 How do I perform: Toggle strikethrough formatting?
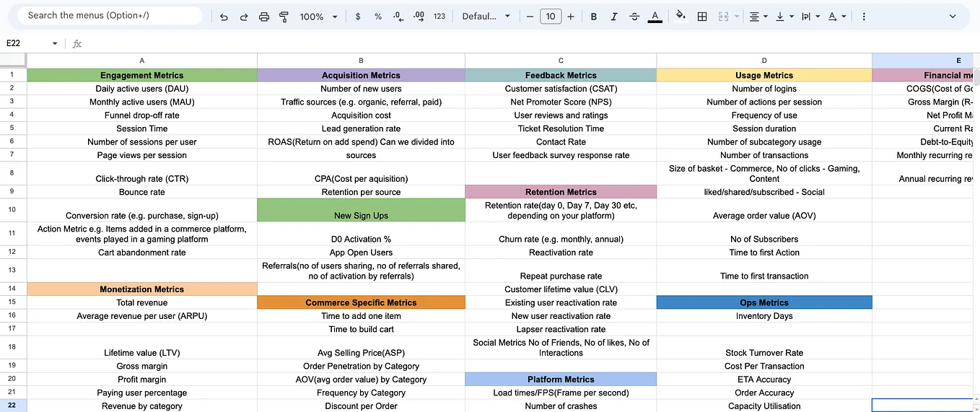(634, 16)
